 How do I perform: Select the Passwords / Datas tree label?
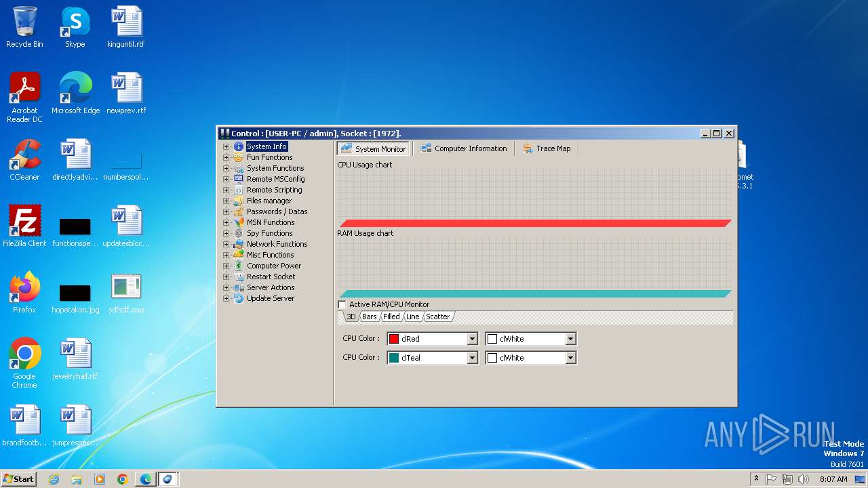[x=277, y=211]
